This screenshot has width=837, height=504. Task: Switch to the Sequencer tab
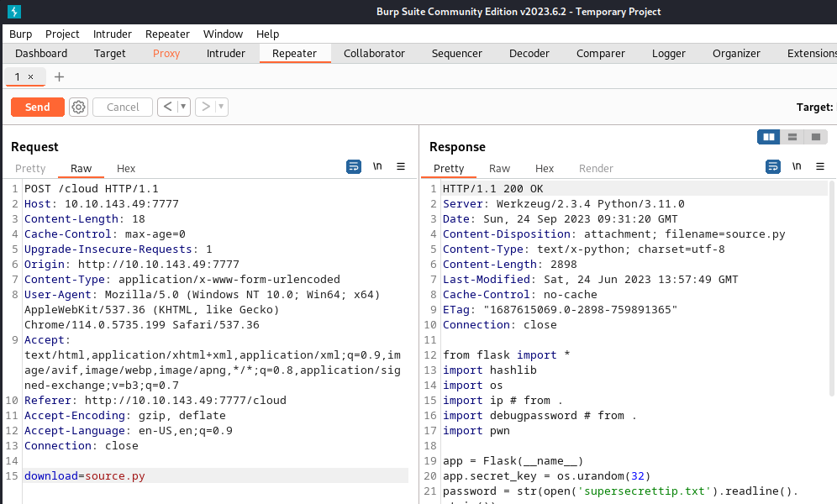[x=457, y=53]
